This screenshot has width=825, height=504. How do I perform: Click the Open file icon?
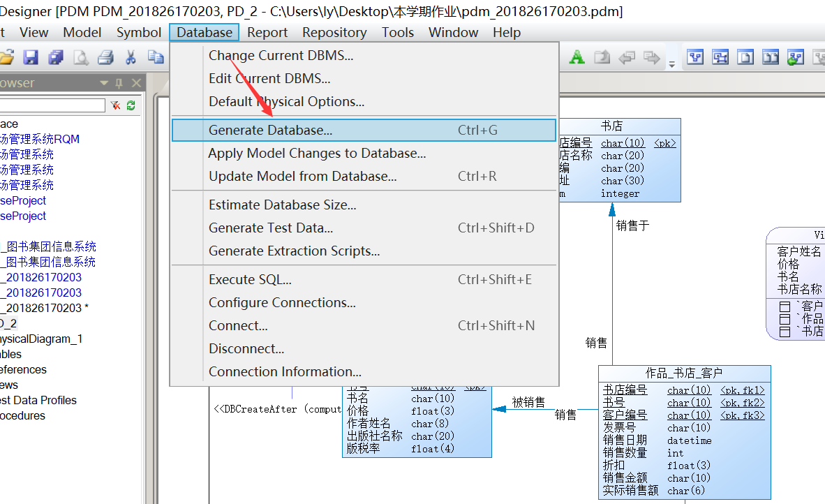[7, 57]
